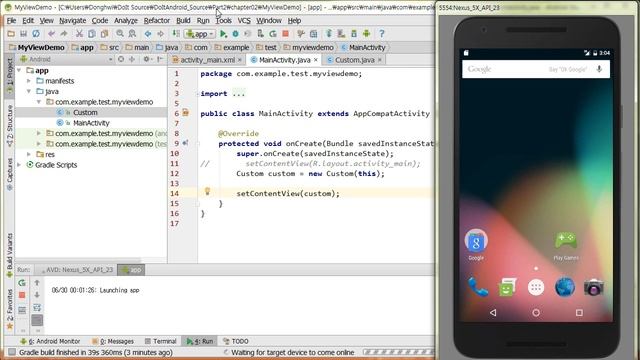Click the red Stop icon in Run panel

[22, 295]
